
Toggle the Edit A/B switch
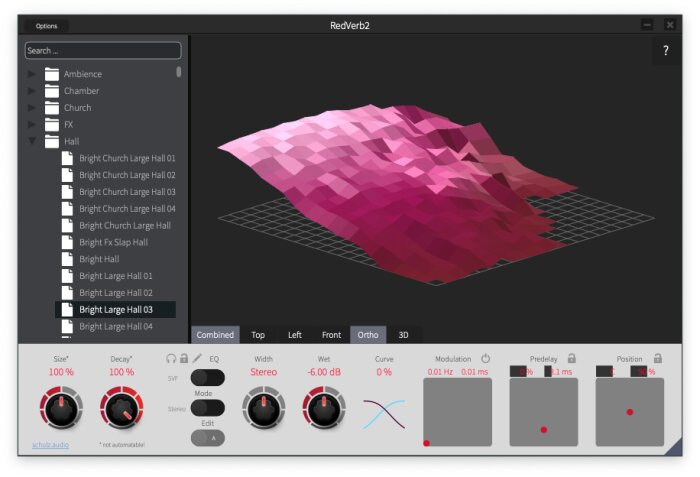click(x=208, y=438)
